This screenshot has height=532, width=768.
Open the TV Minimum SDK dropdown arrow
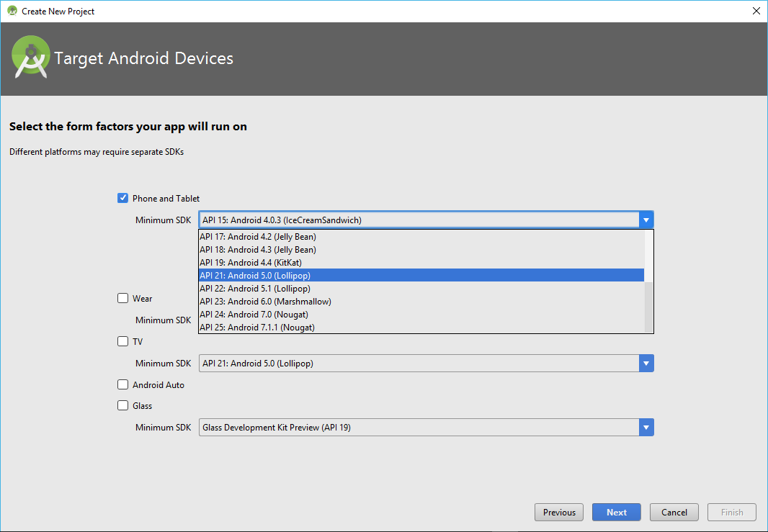coord(646,364)
